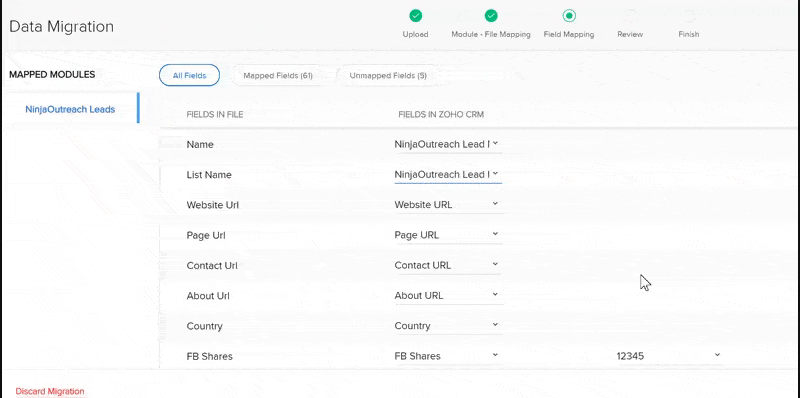Screen dimensions: 800x398
Task: Click the Field Mapping step label
Action: pos(569,34)
